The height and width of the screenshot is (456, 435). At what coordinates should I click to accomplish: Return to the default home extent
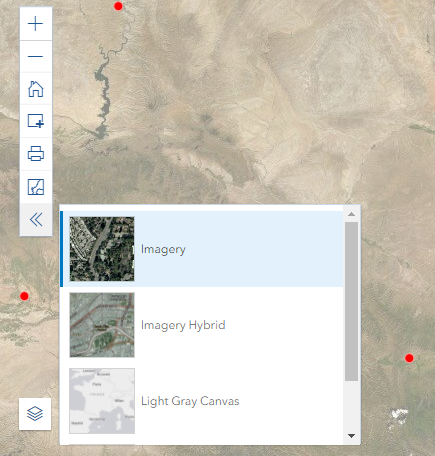(36, 89)
